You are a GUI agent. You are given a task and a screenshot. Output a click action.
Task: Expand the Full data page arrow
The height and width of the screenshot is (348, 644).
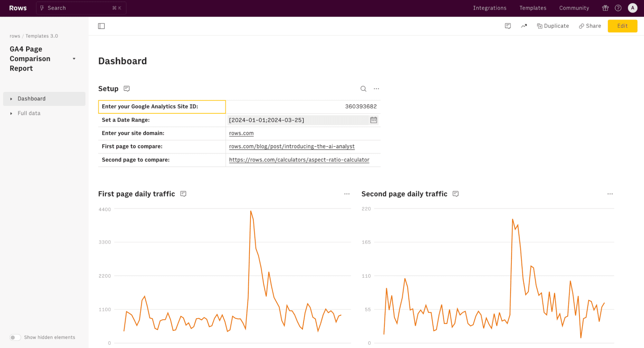coord(11,114)
